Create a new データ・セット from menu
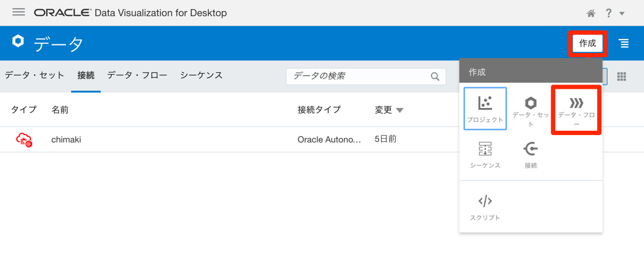The height and width of the screenshot is (256, 644). [x=530, y=111]
